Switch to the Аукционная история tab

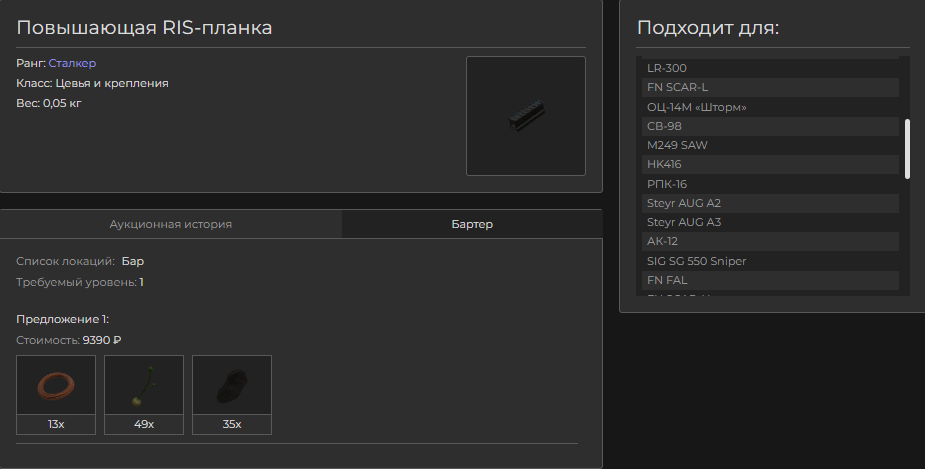[x=170, y=224]
